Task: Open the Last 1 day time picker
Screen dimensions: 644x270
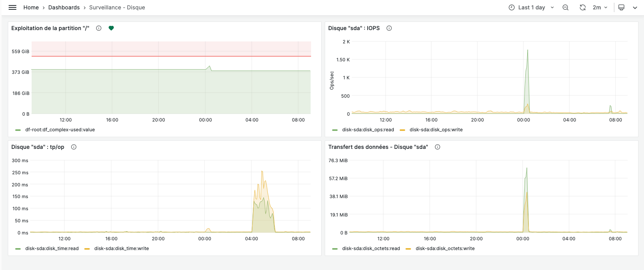Action: [531, 7]
